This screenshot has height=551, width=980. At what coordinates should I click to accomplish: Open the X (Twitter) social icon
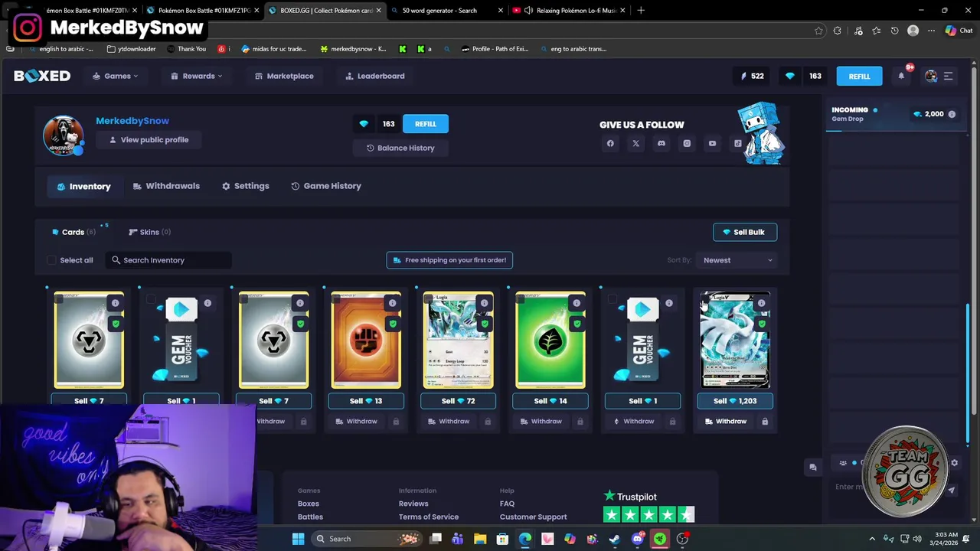635,143
